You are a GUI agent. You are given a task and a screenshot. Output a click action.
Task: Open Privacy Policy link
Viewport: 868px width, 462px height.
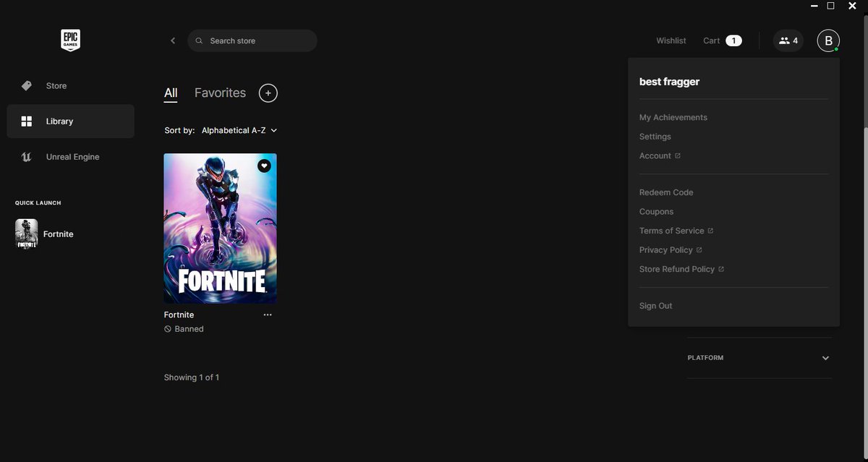[666, 250]
